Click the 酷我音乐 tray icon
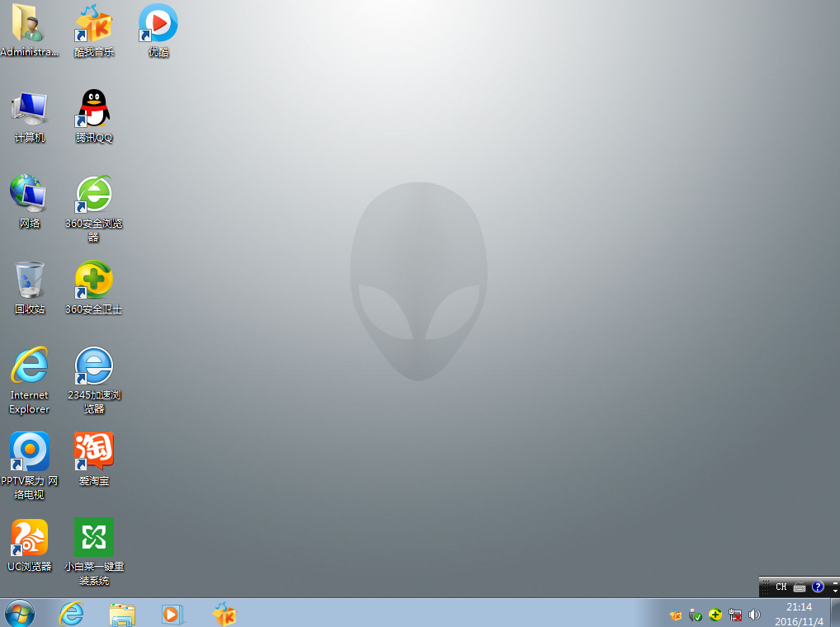 (676, 615)
